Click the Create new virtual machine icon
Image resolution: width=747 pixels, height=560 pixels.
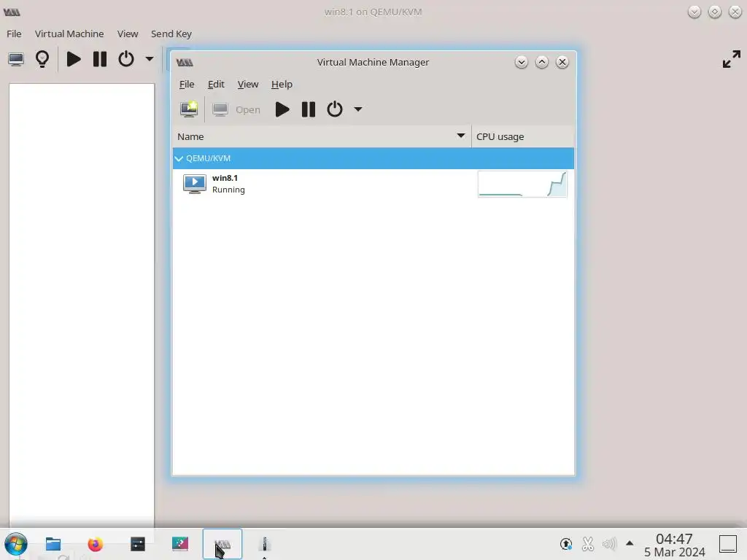(189, 109)
